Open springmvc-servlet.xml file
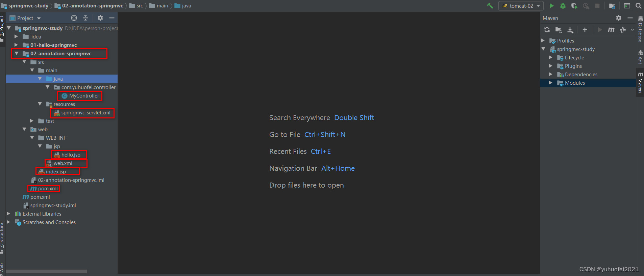This screenshot has height=276, width=644. [x=85, y=113]
